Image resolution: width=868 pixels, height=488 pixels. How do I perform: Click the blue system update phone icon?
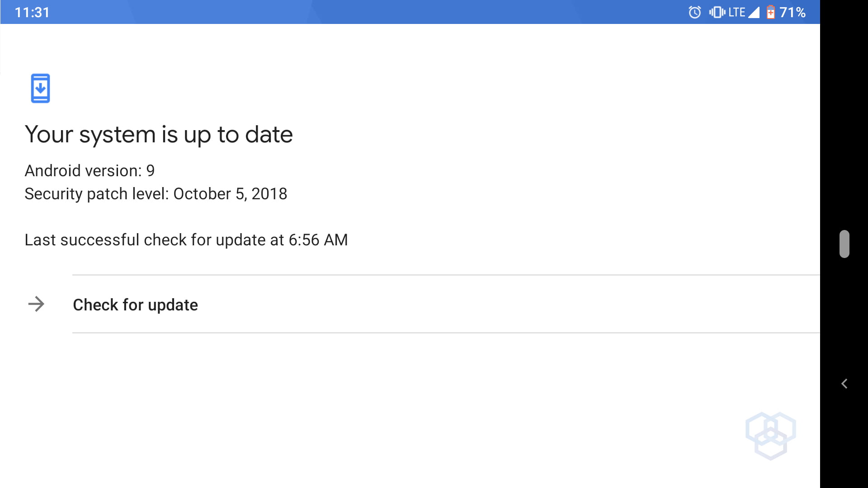(x=40, y=88)
